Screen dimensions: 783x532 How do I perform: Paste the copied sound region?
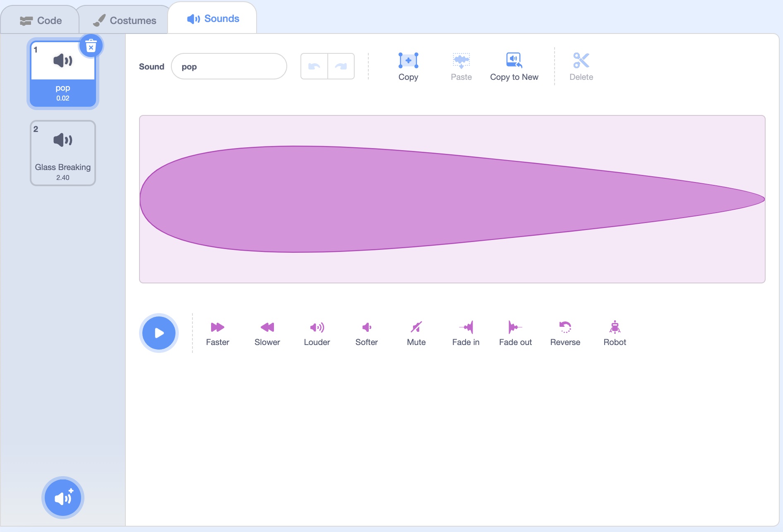461,67
